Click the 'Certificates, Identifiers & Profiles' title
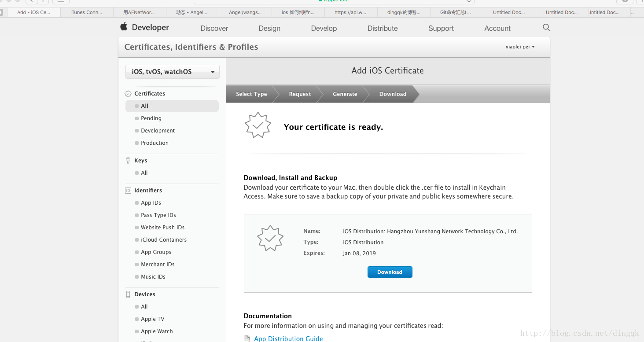644x342 pixels. point(191,47)
